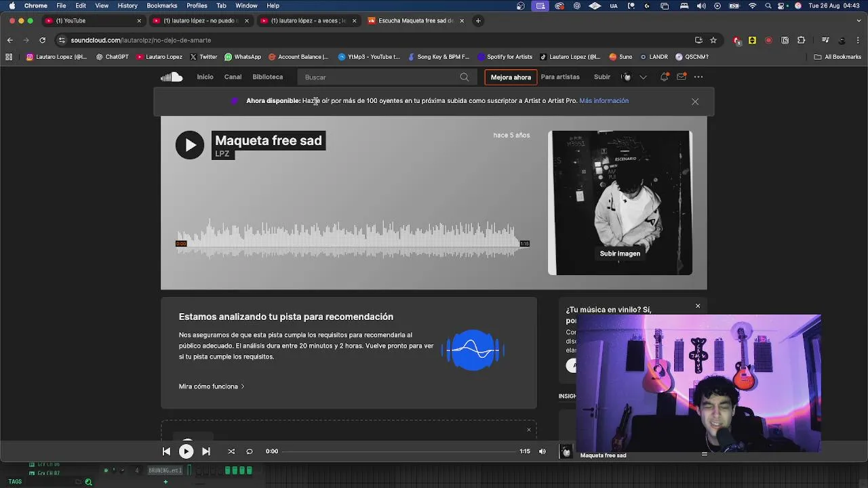868x488 pixels.
Task: Click the Mira cómo funciona link
Action: [x=212, y=386]
